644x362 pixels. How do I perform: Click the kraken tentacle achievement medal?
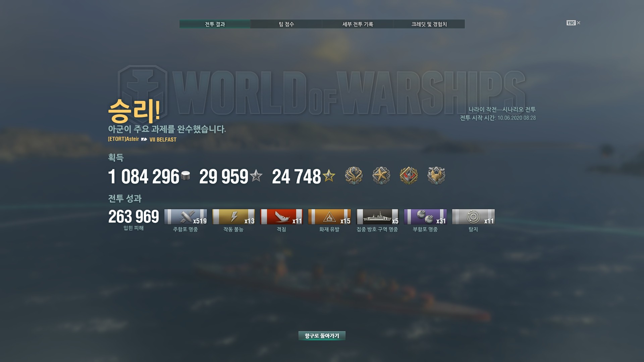tap(354, 176)
